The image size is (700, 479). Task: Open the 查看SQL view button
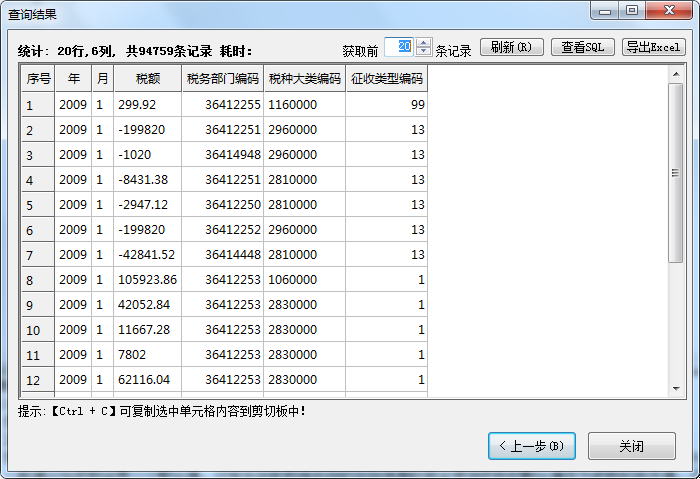pos(582,47)
